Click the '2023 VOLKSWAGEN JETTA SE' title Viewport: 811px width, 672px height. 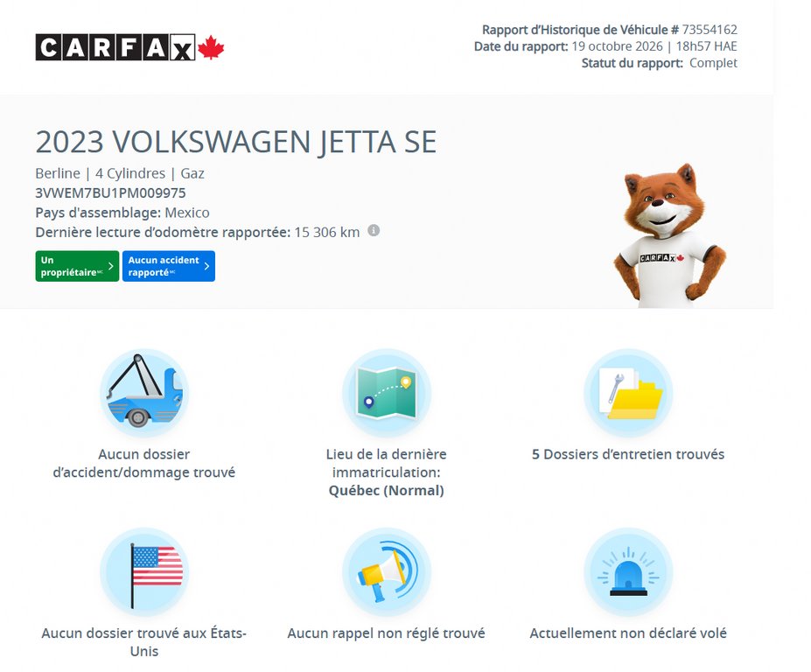pyautogui.click(x=236, y=142)
